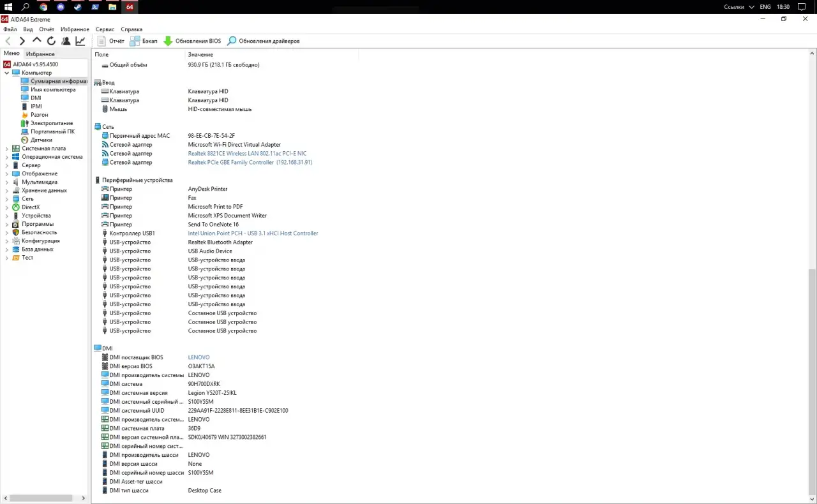Switch to the Избранное tab

coord(40,54)
